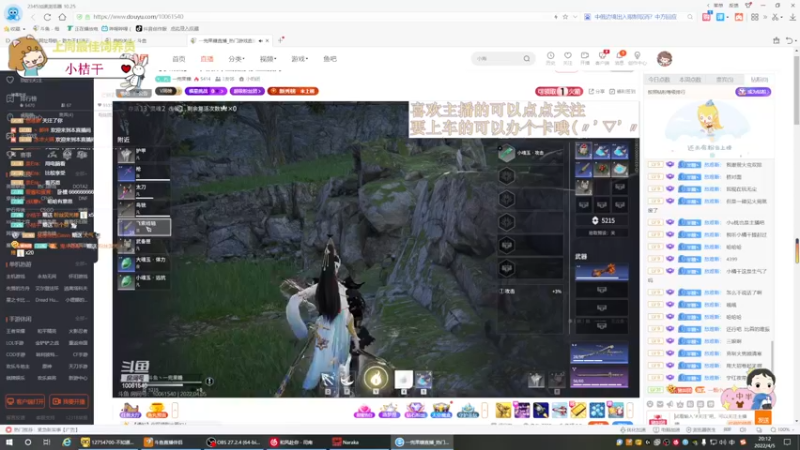Expand 游戏 navigation dropdown
Screen dimensions: 800x450
pos(299,59)
